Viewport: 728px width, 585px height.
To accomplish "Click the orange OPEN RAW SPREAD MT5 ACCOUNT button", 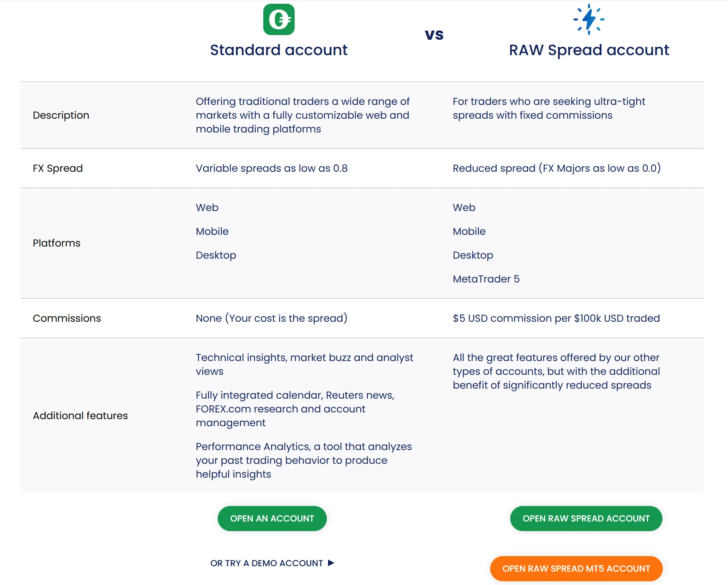I will pos(576,569).
